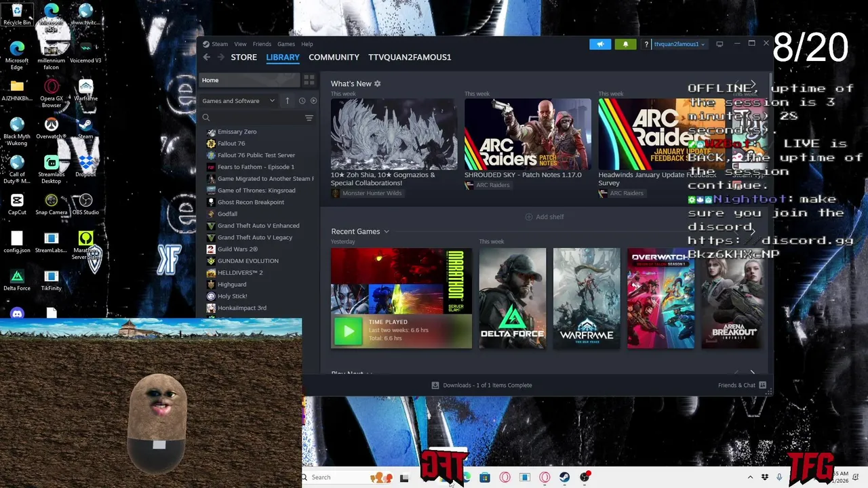868x488 pixels.
Task: Open Arena Breakout Infinite game cover
Action: click(734, 298)
